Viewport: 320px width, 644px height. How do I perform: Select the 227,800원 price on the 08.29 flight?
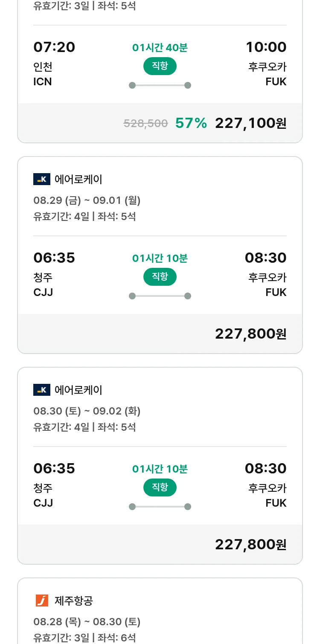250,334
